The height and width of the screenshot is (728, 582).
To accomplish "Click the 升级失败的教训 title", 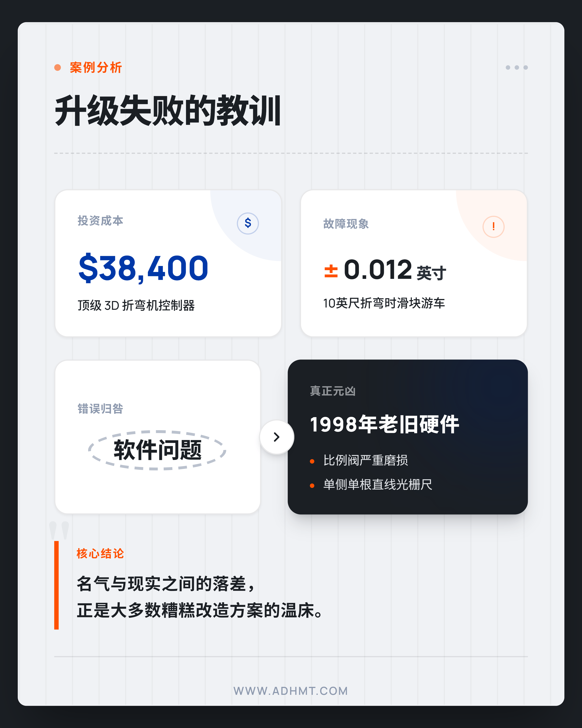I will point(168,111).
